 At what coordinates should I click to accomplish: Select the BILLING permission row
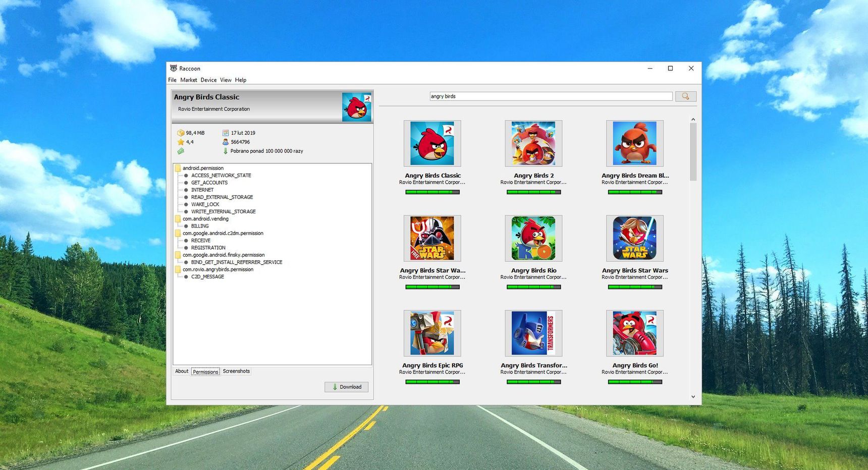200,226
